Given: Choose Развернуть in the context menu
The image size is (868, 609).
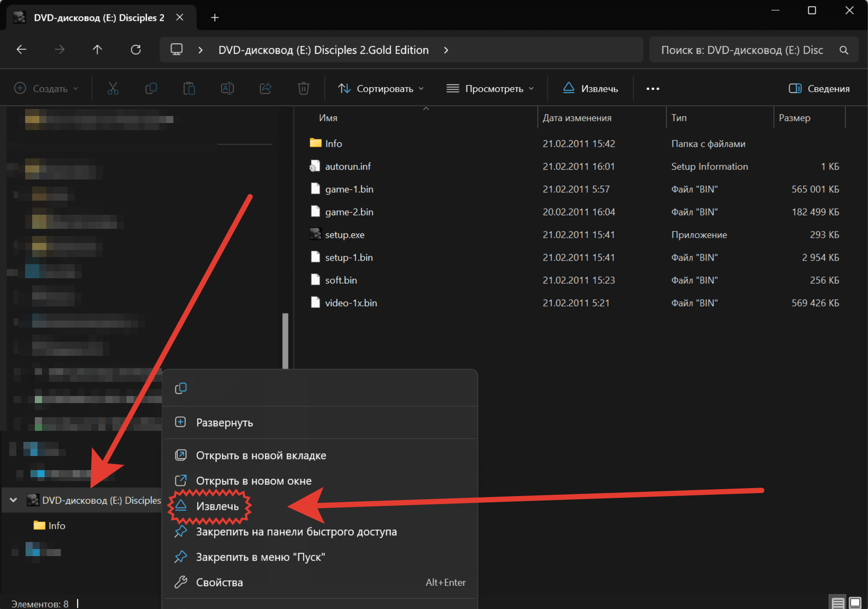Looking at the screenshot, I should [x=321, y=422].
